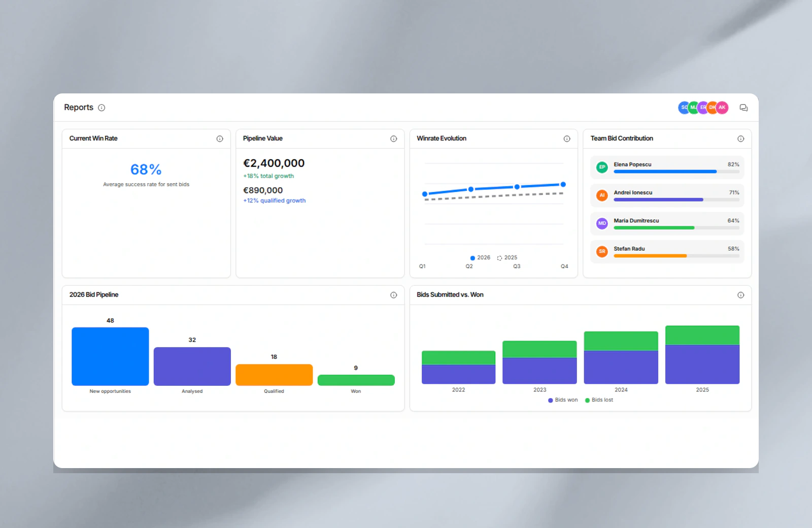Click the 2025 stacked bar

pos(702,355)
